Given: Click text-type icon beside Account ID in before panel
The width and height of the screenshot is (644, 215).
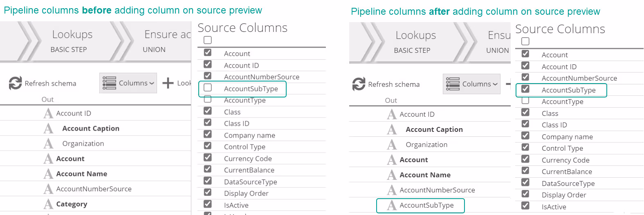Looking at the screenshot, I should [x=48, y=113].
